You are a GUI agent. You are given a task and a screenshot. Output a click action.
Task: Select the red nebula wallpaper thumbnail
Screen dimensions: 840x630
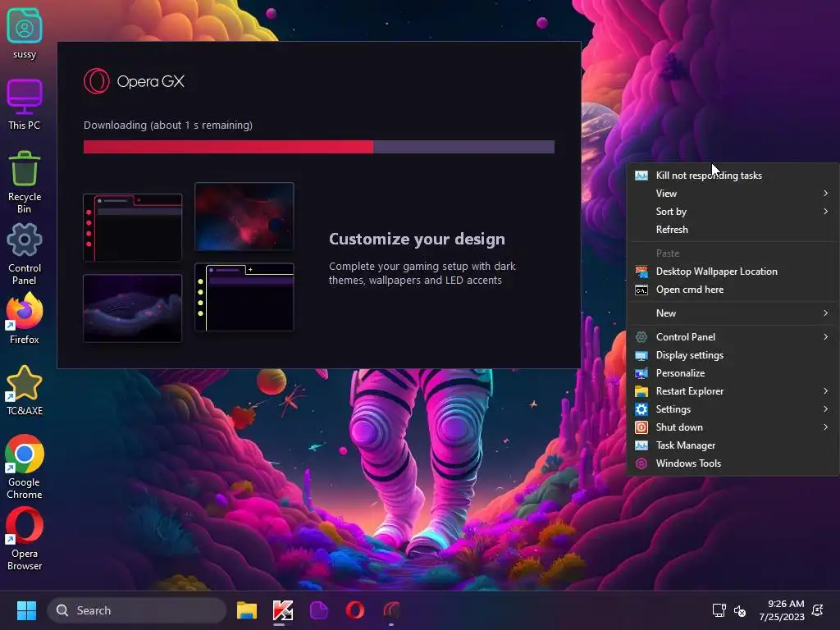[x=244, y=217]
